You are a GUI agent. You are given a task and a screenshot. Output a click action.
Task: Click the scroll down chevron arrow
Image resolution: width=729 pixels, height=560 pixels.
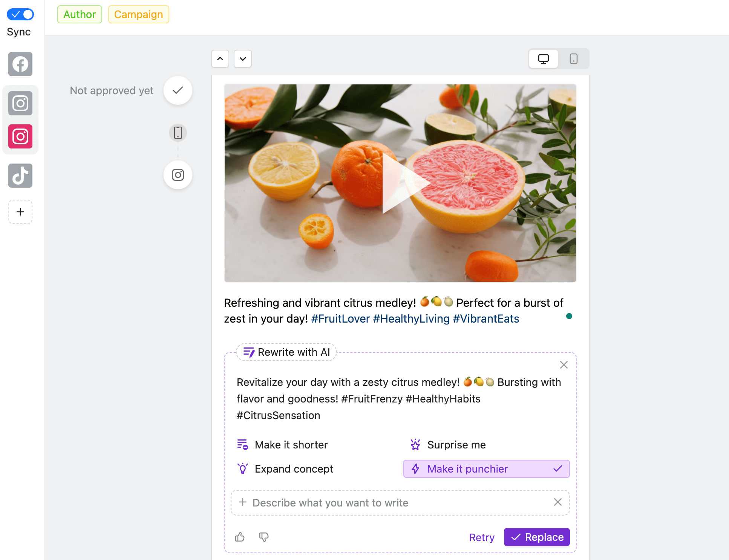point(242,59)
